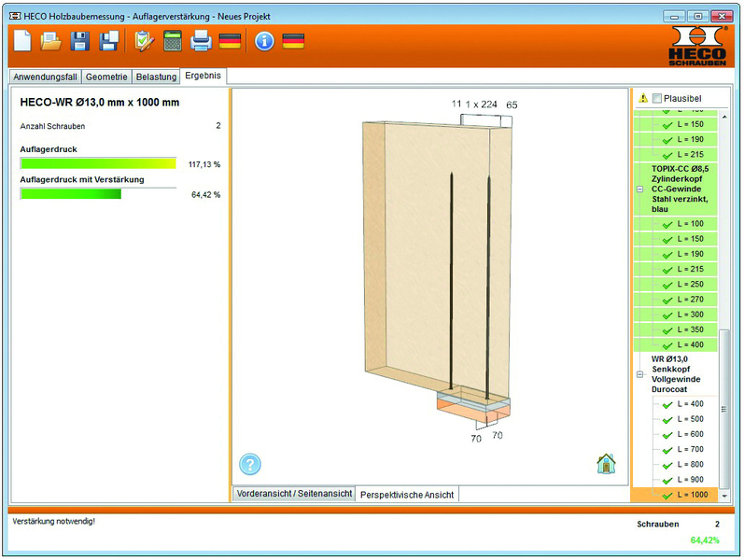
Task: Open a project using the folder icon
Action: pos(50,41)
